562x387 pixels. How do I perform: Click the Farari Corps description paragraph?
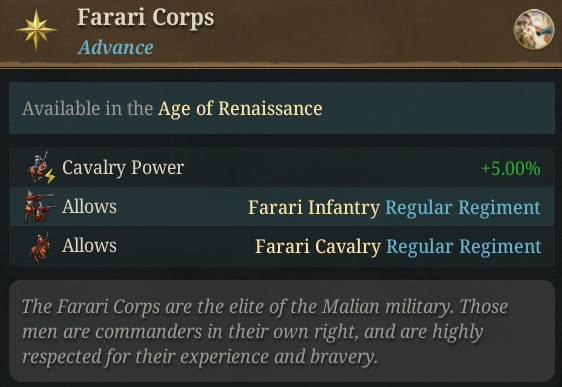point(265,331)
